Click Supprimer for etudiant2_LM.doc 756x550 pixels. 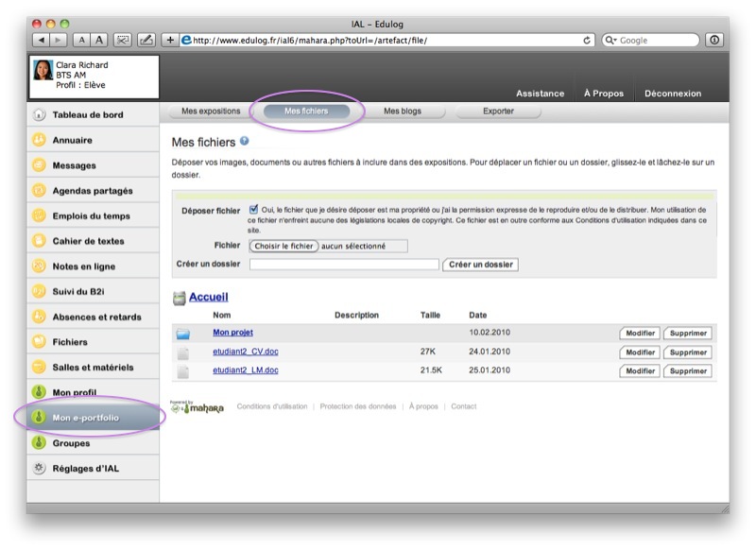tap(687, 371)
